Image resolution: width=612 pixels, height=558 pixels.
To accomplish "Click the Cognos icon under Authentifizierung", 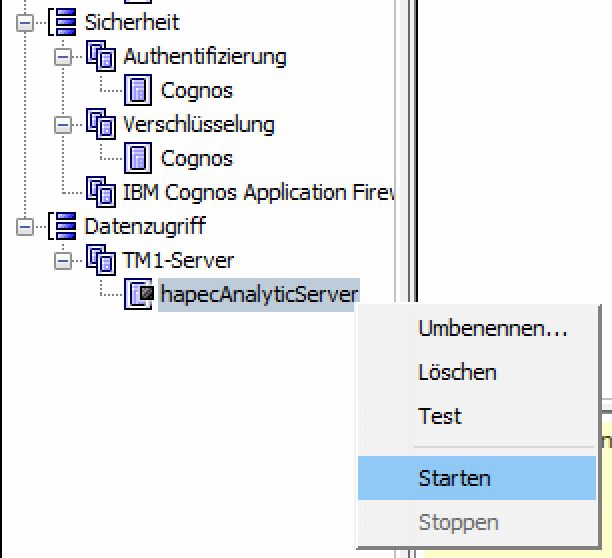I will point(140,90).
